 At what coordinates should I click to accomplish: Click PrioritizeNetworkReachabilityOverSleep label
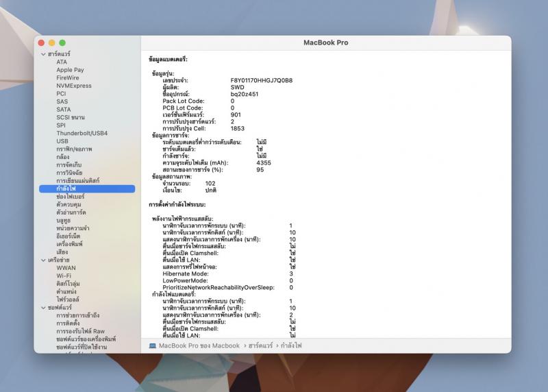(x=219, y=287)
